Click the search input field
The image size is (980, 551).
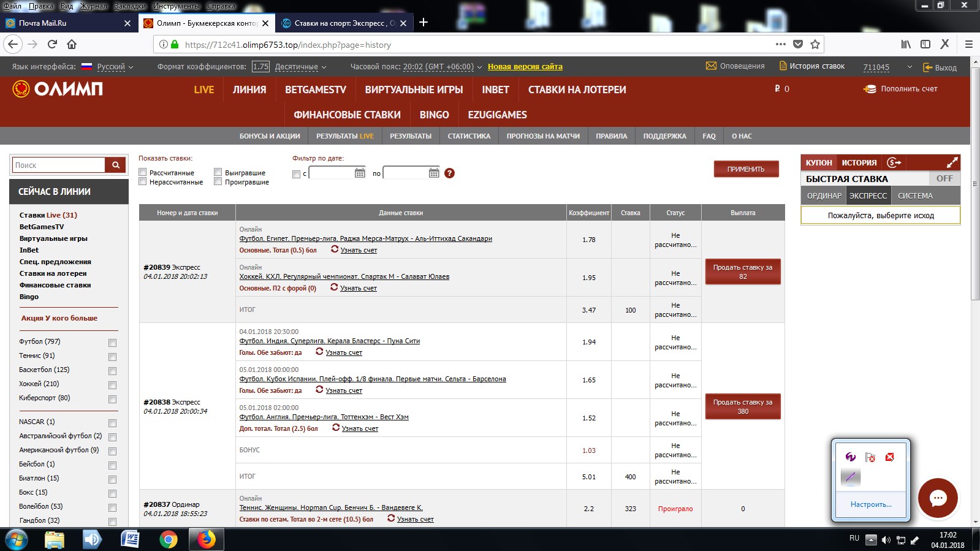[x=59, y=165]
